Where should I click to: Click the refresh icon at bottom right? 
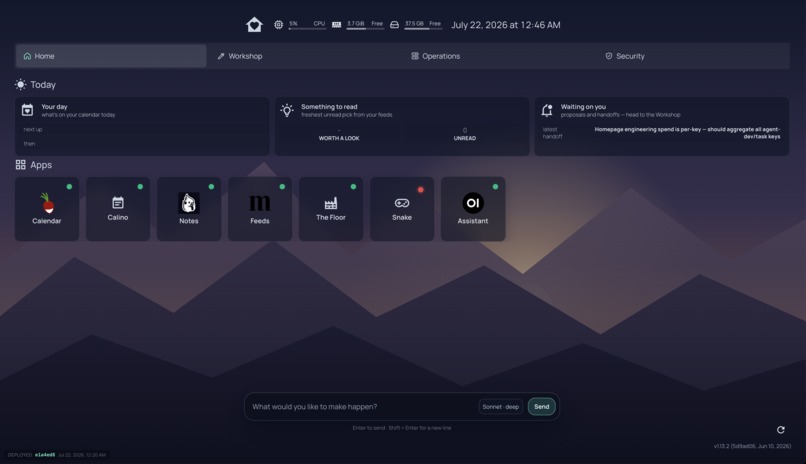tap(780, 430)
